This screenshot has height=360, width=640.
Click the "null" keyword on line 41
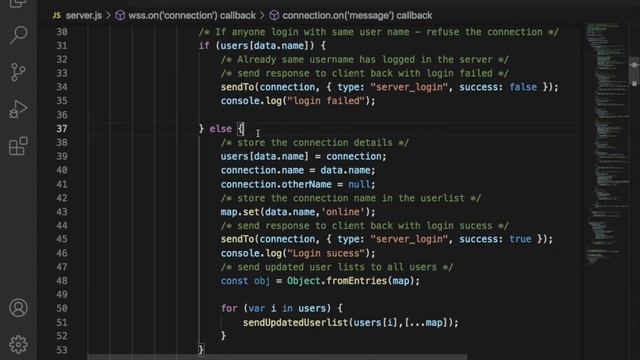tap(359, 184)
